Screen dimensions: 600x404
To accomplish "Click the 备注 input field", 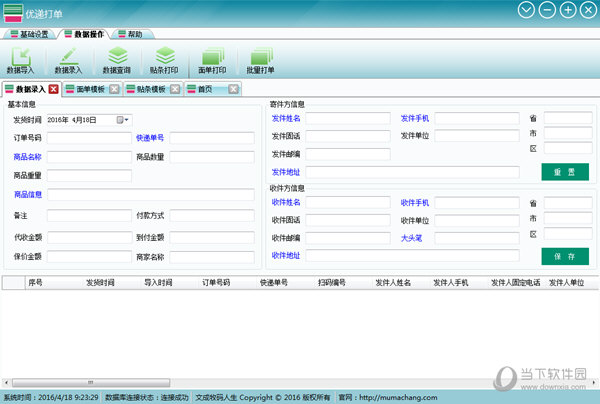I will pos(89,215).
